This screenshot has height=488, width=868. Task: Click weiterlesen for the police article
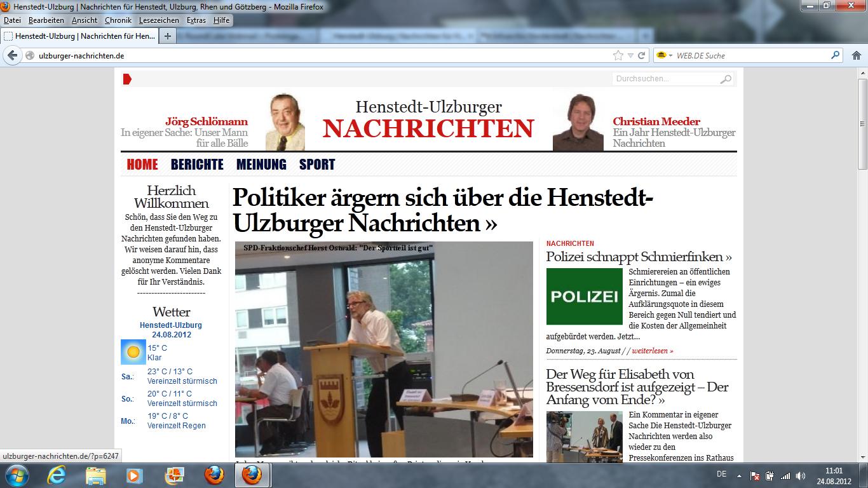(x=652, y=351)
